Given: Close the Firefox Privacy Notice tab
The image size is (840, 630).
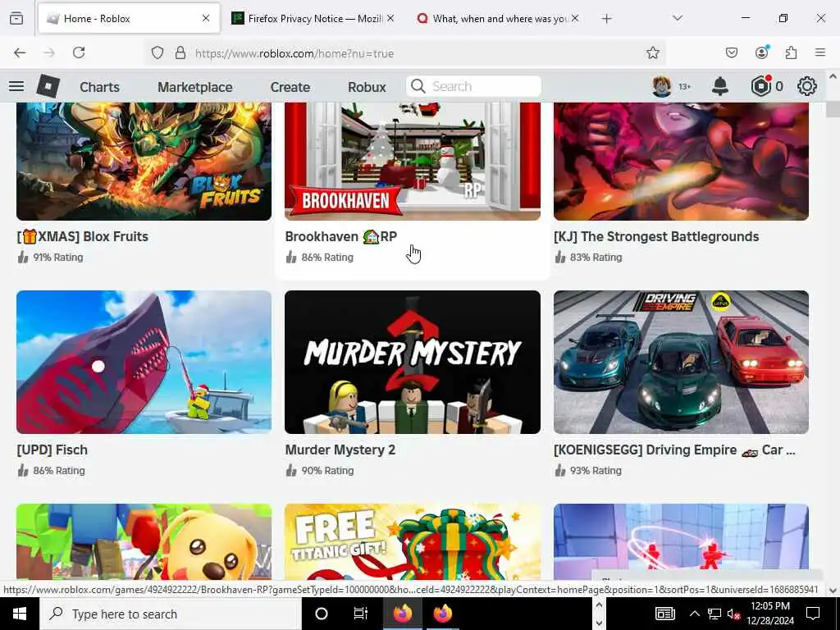Looking at the screenshot, I should coord(390,18).
